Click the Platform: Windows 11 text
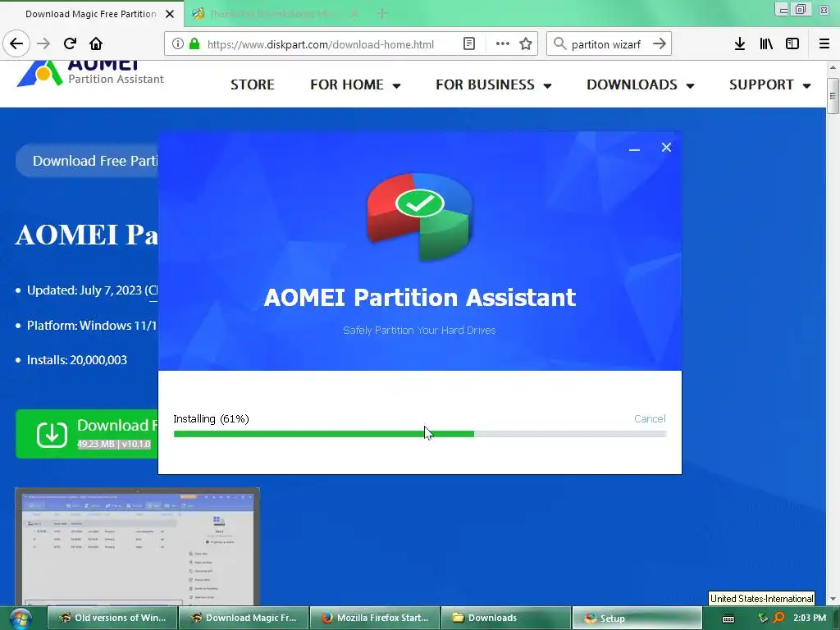The height and width of the screenshot is (630, 840). pyautogui.click(x=92, y=326)
